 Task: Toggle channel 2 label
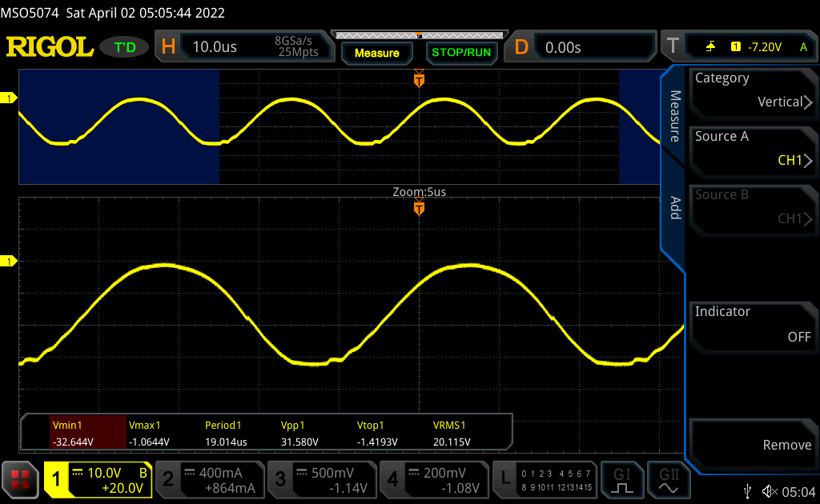click(168, 479)
